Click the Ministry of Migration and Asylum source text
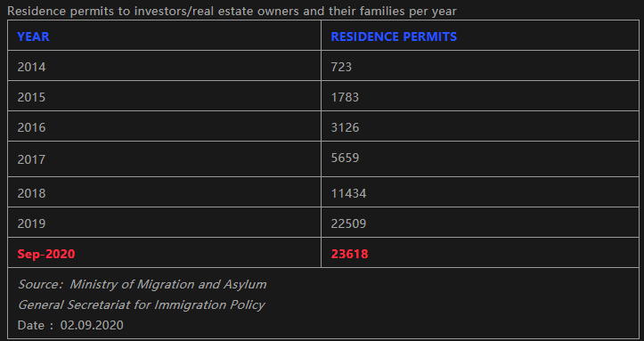The image size is (644, 341). [x=167, y=284]
